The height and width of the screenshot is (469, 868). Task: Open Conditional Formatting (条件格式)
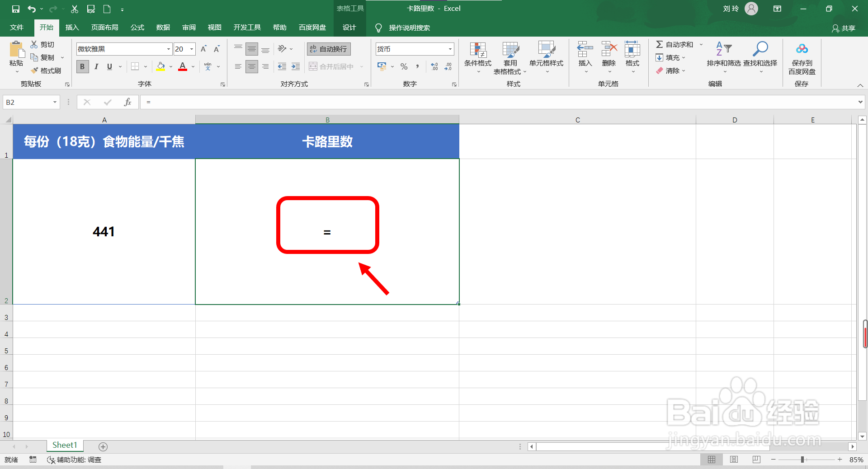[x=478, y=58]
